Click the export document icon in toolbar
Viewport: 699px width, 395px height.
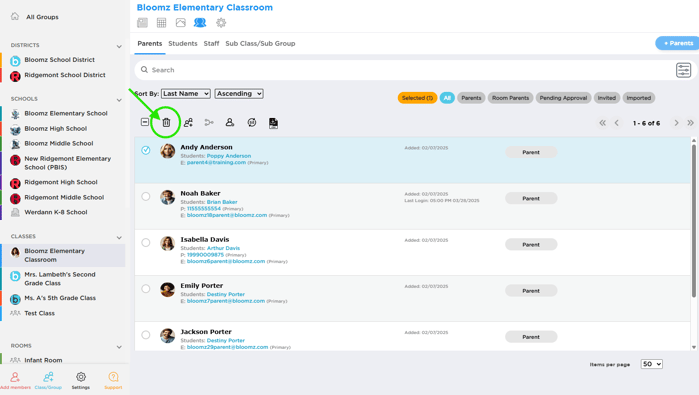coord(273,123)
